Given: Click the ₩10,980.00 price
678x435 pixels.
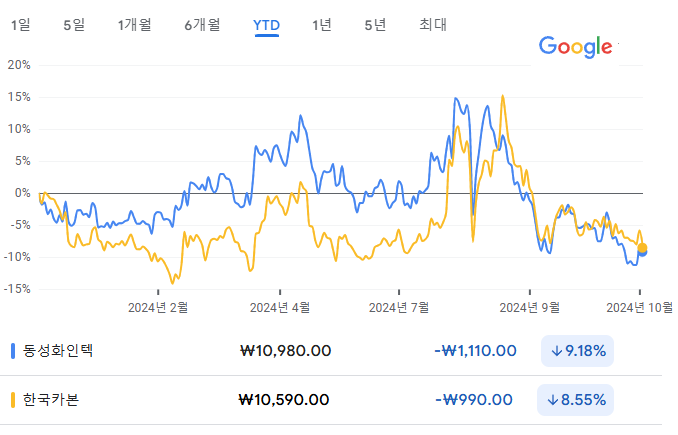Looking at the screenshot, I should [285, 351].
